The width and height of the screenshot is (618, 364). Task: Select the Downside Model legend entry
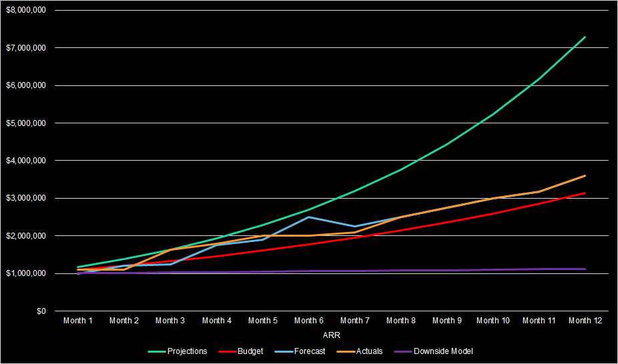[x=434, y=351]
